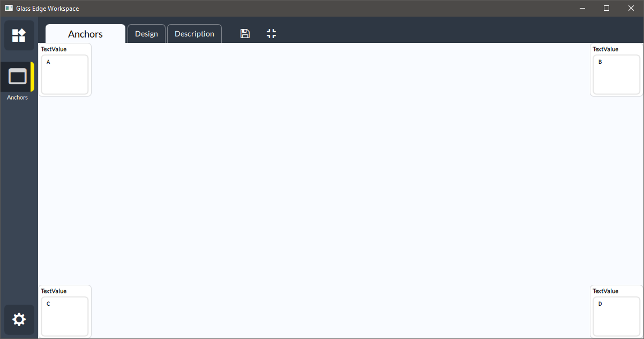Focus the text field containing D
Image resolution: width=644 pixels, height=339 pixels.
(x=617, y=316)
